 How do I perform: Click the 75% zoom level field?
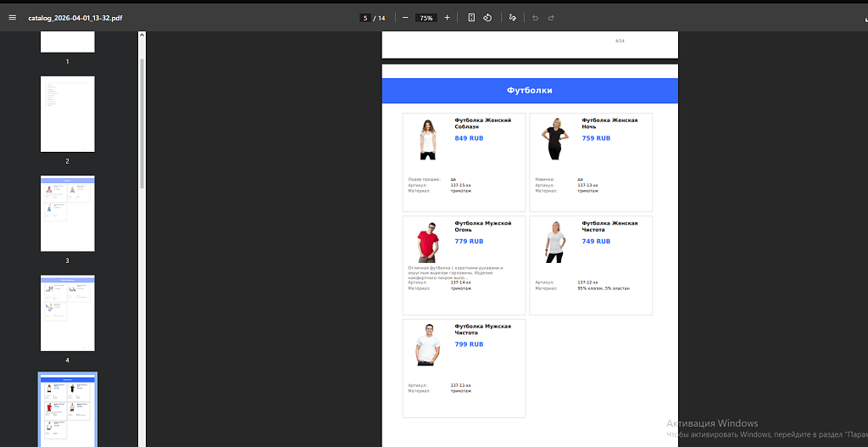(x=426, y=18)
